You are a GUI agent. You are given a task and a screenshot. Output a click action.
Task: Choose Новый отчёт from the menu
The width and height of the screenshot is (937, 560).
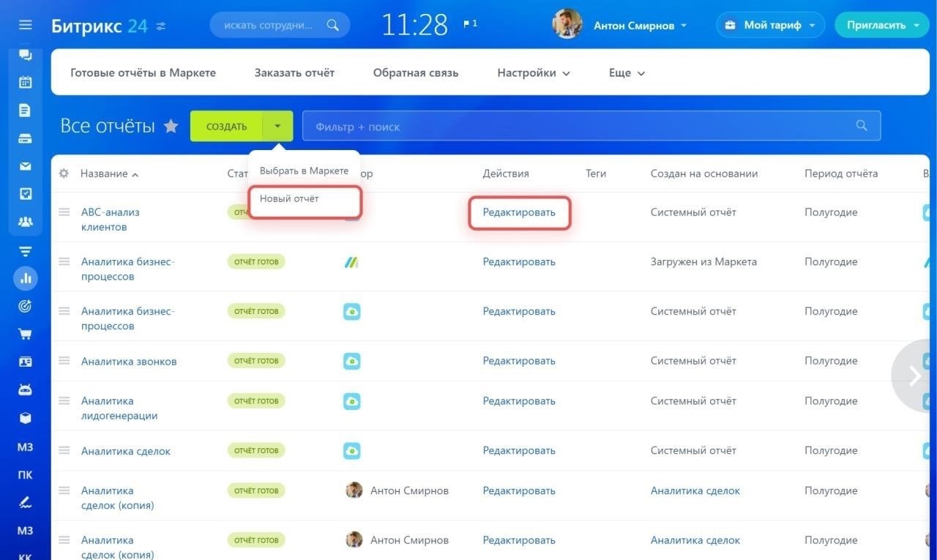coord(289,198)
